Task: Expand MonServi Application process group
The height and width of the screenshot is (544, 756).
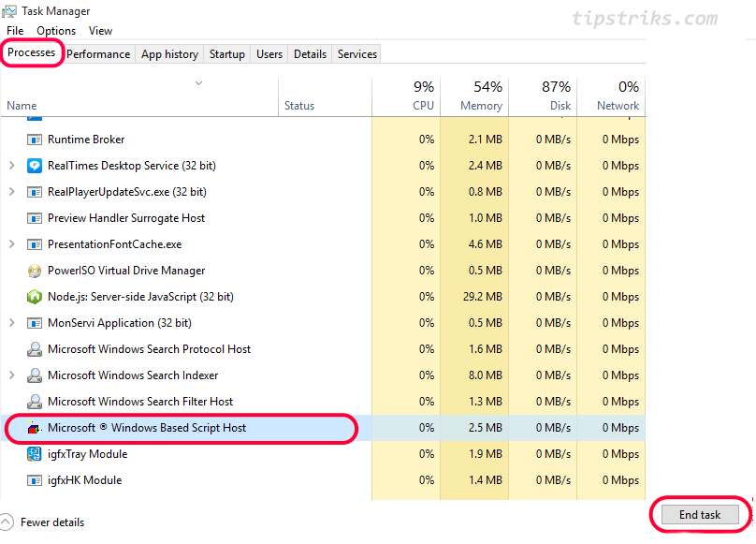Action: click(x=12, y=323)
